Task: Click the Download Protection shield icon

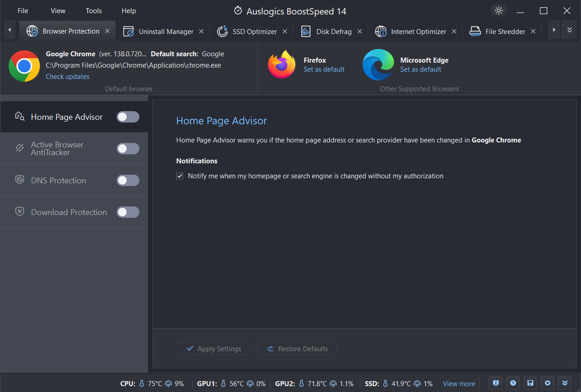Action: [x=19, y=211]
